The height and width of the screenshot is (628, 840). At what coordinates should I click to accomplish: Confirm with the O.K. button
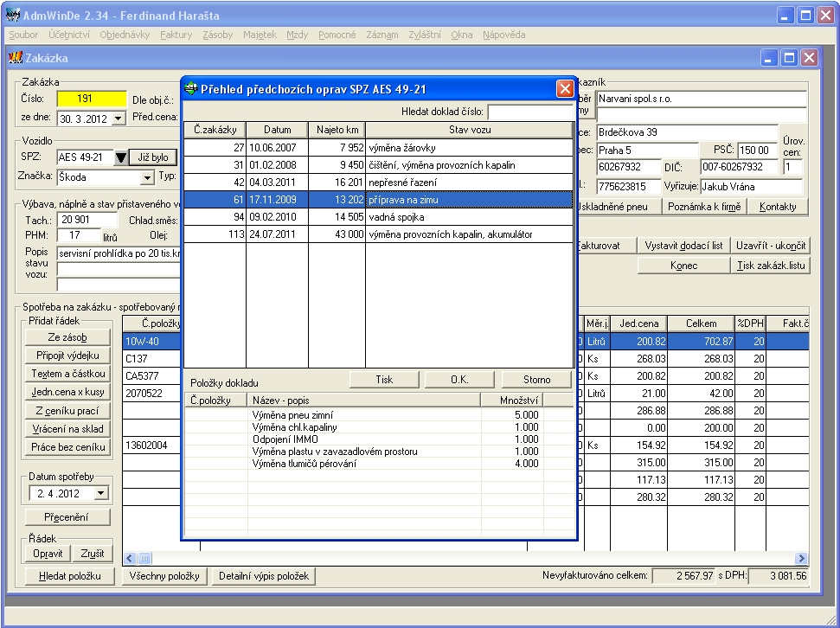459,380
